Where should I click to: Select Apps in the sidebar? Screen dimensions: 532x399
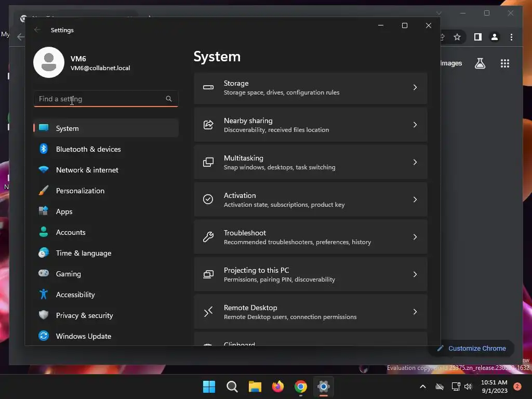click(106, 211)
